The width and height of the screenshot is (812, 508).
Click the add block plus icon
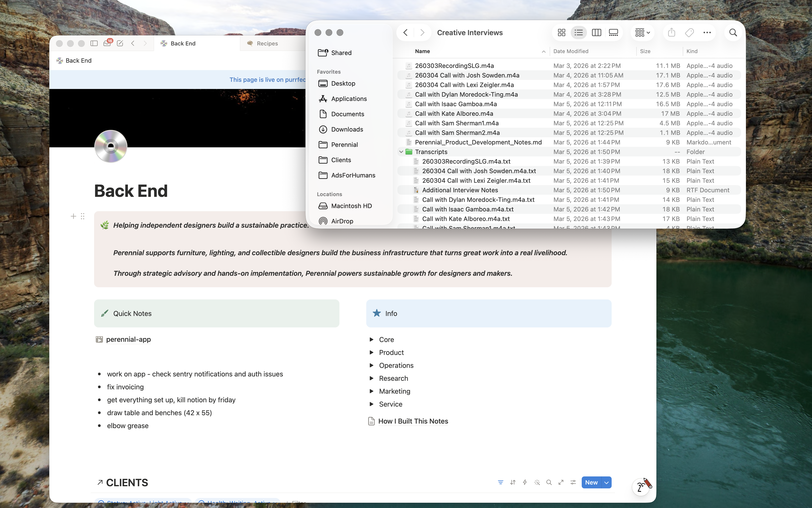click(x=73, y=216)
